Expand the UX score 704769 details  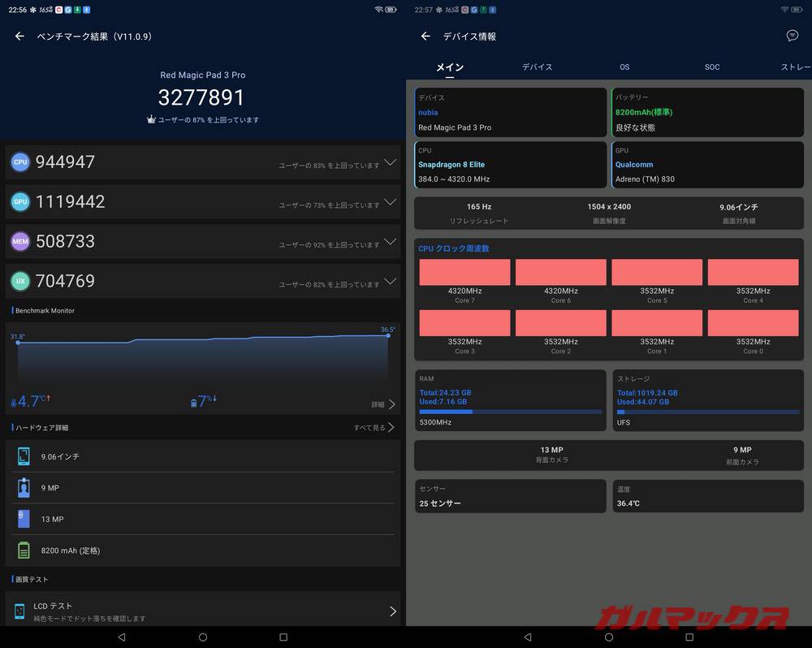click(x=390, y=281)
